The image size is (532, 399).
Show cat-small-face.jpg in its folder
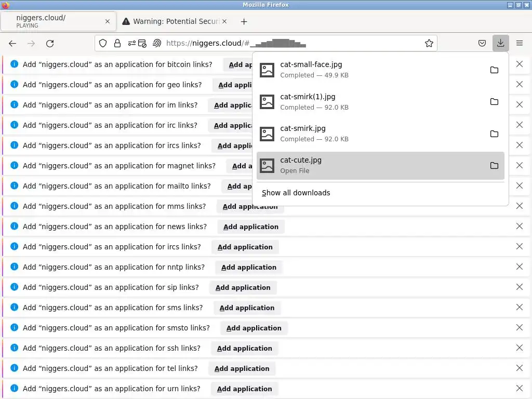point(495,70)
